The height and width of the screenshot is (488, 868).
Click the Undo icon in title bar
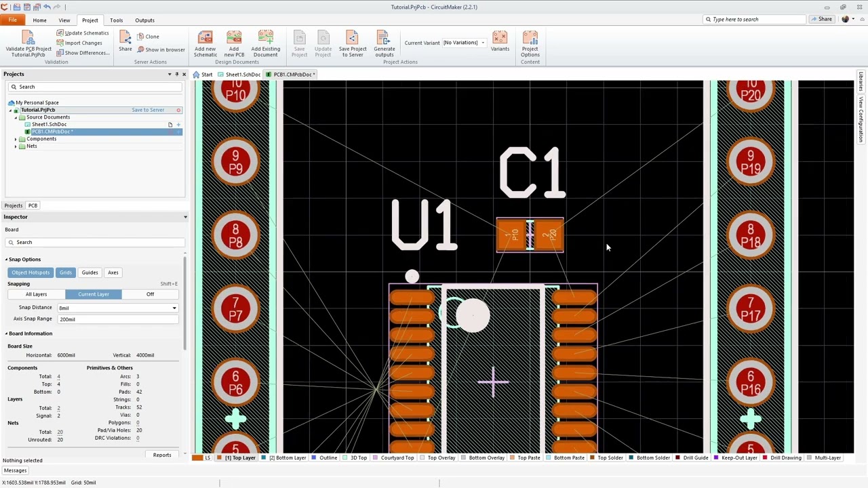point(47,7)
